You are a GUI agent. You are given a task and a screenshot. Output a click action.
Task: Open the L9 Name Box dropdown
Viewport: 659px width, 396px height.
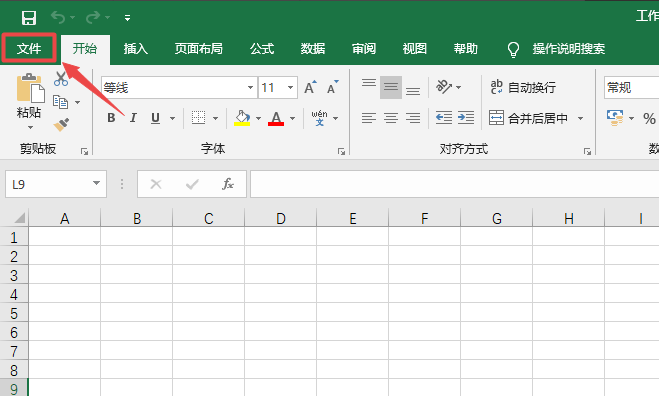pos(96,183)
